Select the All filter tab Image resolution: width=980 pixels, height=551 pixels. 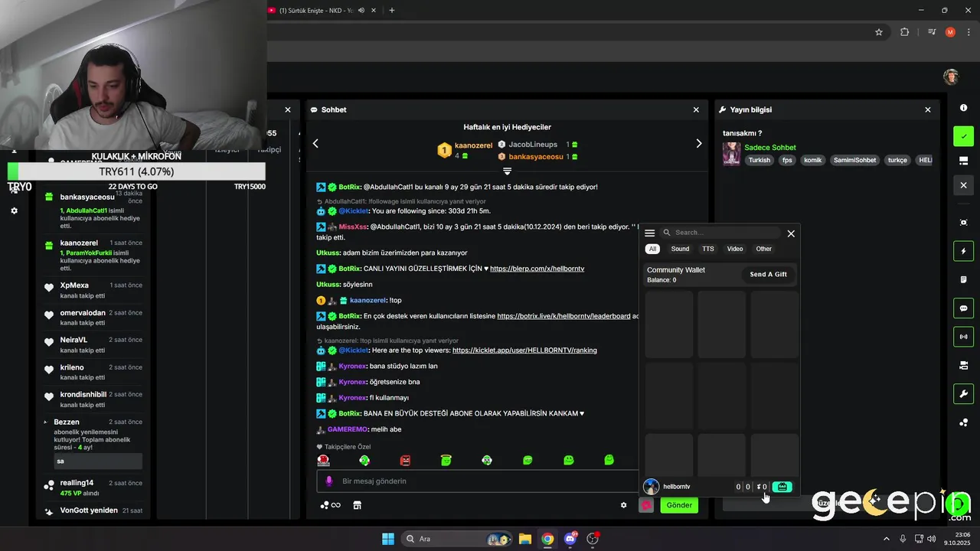(652, 249)
